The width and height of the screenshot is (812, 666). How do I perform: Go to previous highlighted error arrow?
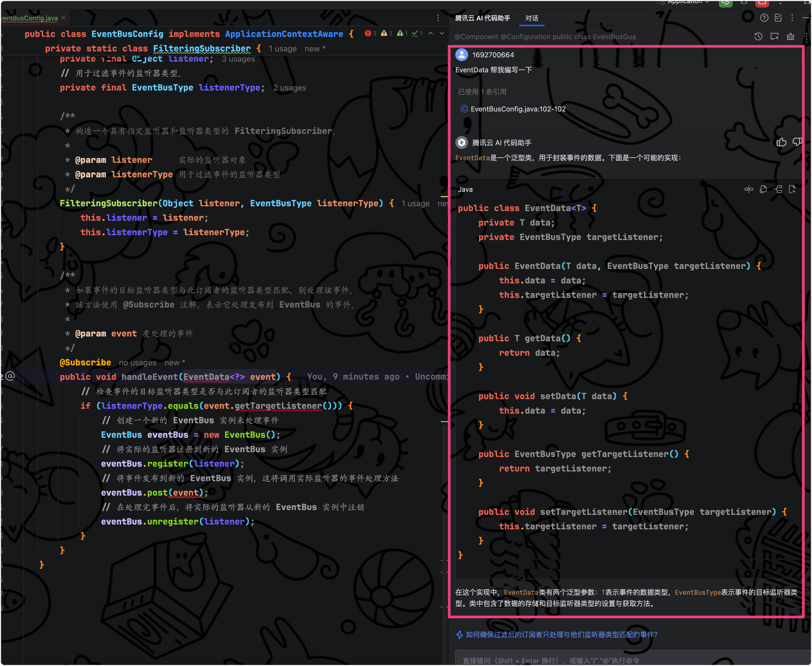(431, 33)
